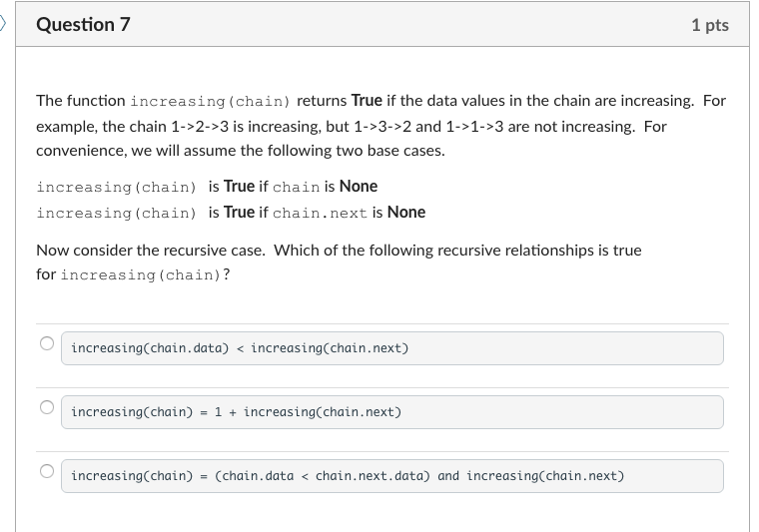This screenshot has height=532, width=759.
Task: Select the radio button for increasing(chain.data) < increasing(chain.next)
Action: 46,344
